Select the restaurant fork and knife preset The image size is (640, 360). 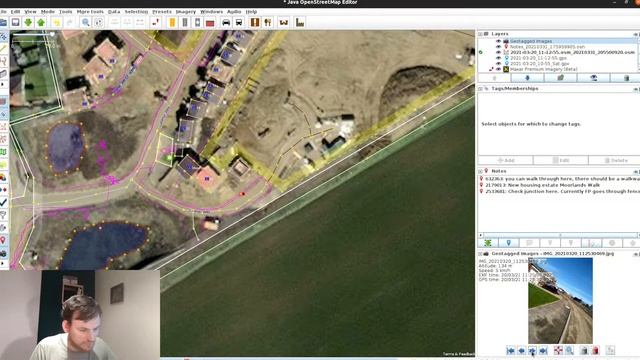(x=268, y=22)
